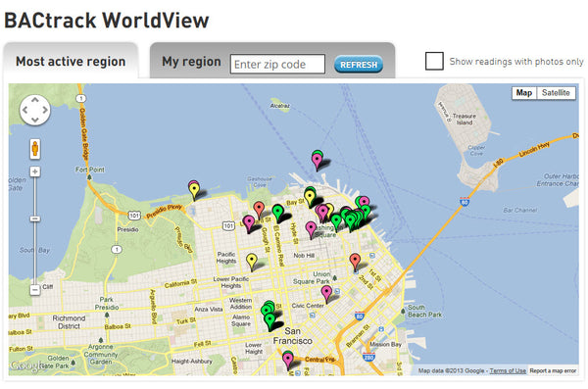Click the zoom slider handle
Screen dimensions: 588x389
(35, 219)
